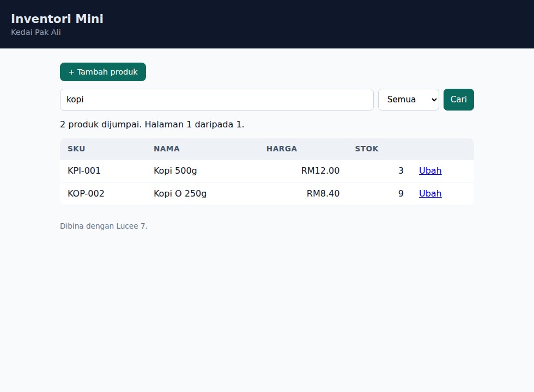Viewport: 534px width, 392px height.
Task: Click the 2 produk dijumpai result summary
Action: pyautogui.click(x=152, y=125)
